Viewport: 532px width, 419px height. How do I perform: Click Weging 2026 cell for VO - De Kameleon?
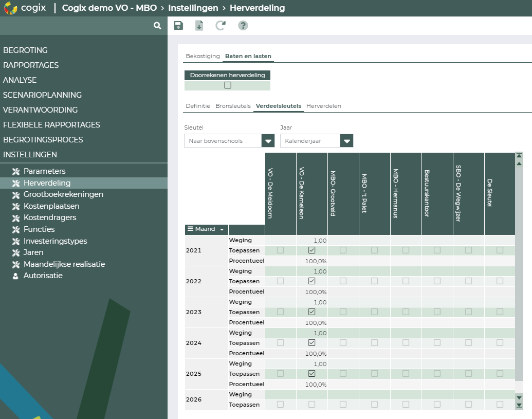[312, 394]
